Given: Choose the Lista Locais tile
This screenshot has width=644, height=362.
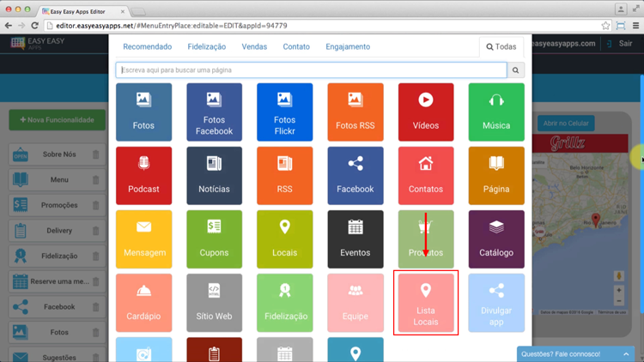Looking at the screenshot, I should pos(425,303).
